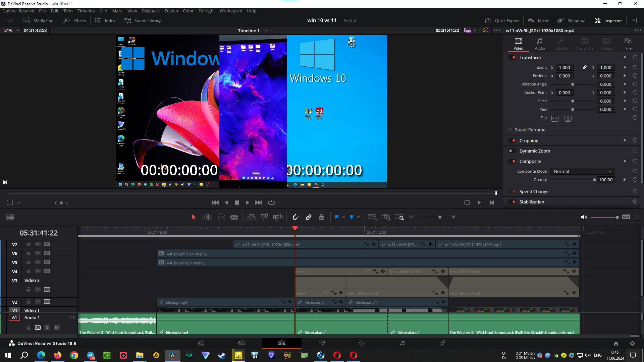Toggle linked selection chain icon

tap(309, 217)
